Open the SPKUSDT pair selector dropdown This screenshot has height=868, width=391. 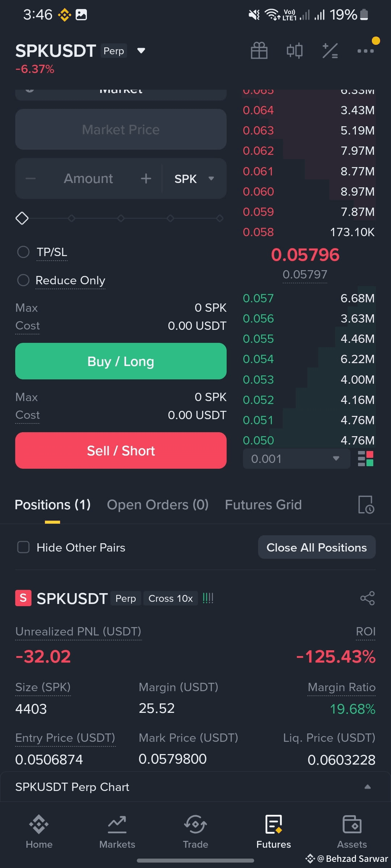(x=141, y=51)
